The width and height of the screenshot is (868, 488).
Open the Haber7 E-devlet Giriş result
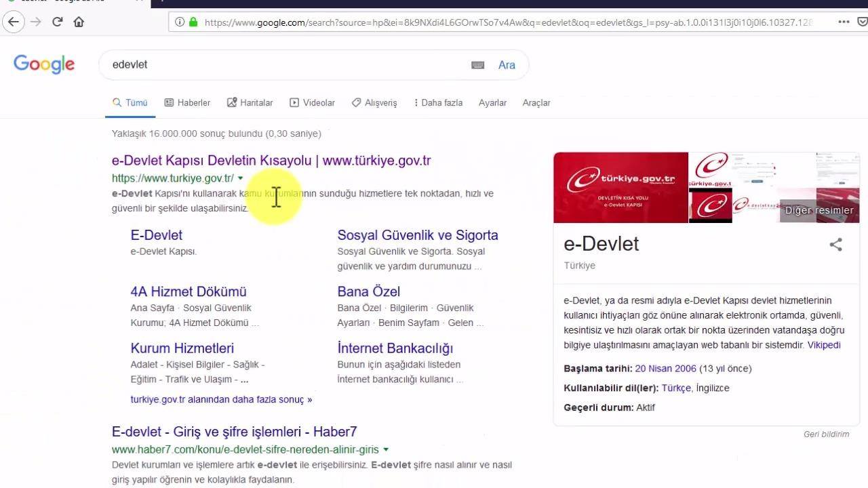235,432
